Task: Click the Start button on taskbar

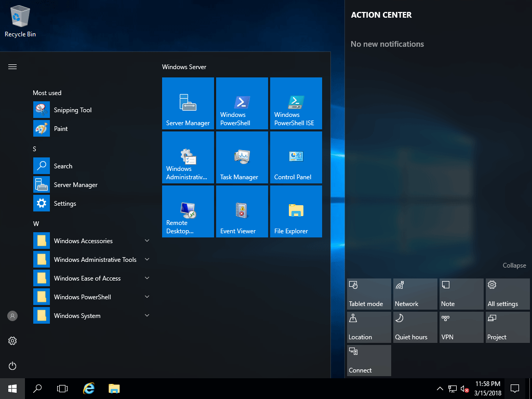Action: pyautogui.click(x=12, y=389)
